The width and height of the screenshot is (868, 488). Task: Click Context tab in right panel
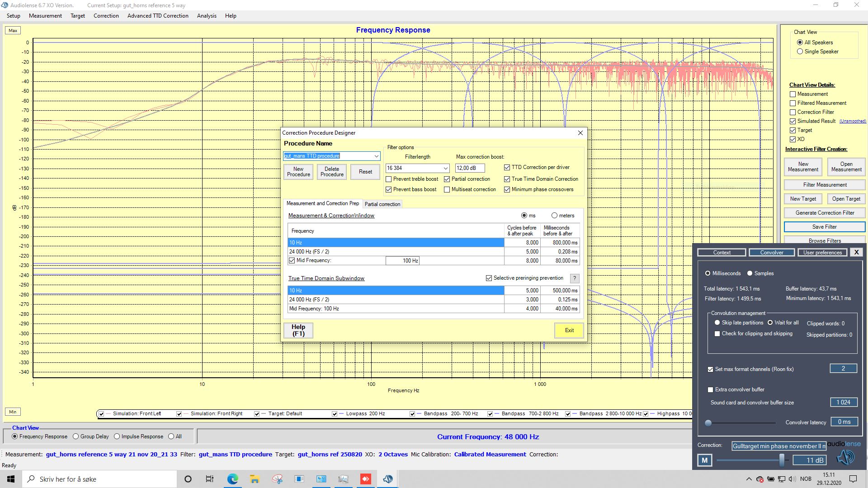[x=722, y=252]
